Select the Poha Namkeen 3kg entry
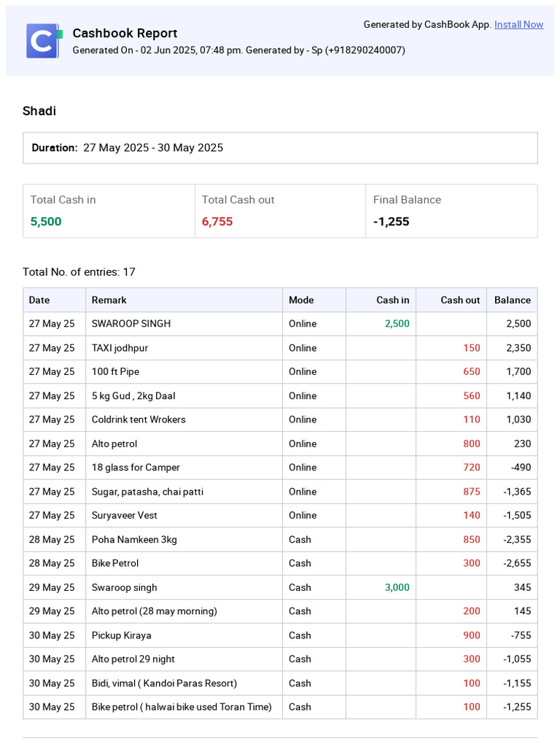Image resolution: width=560 pixels, height=747 pixels. (134, 540)
